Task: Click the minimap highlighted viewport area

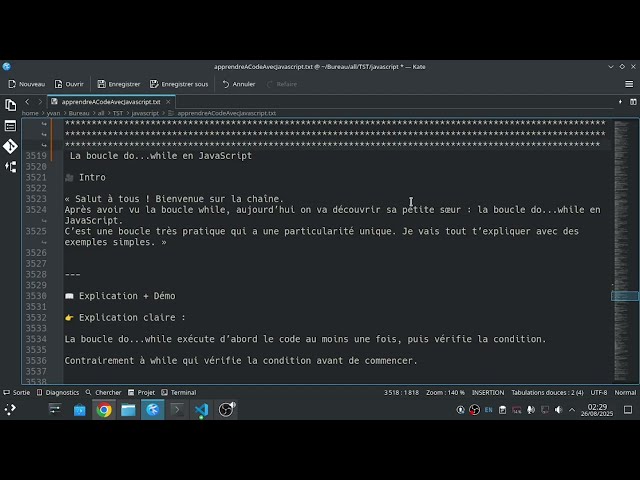Action: [x=624, y=296]
